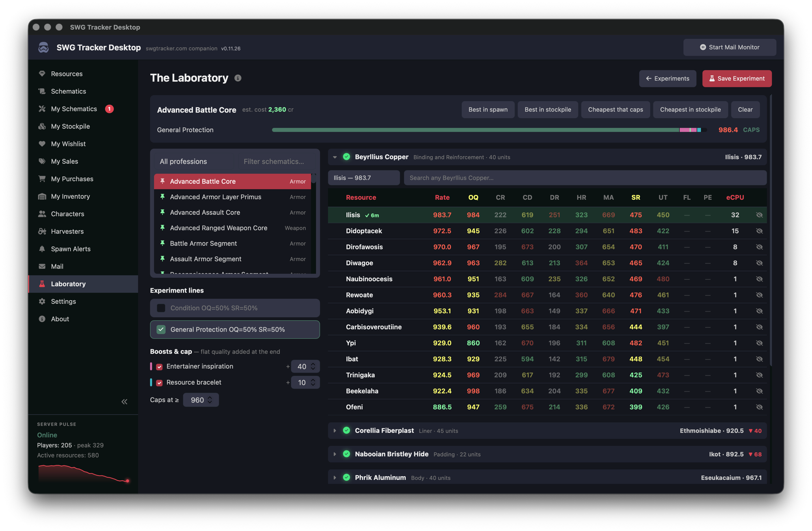The width and height of the screenshot is (812, 531).
Task: Toggle the Resource bracelet boost checkbox
Action: 160,383
